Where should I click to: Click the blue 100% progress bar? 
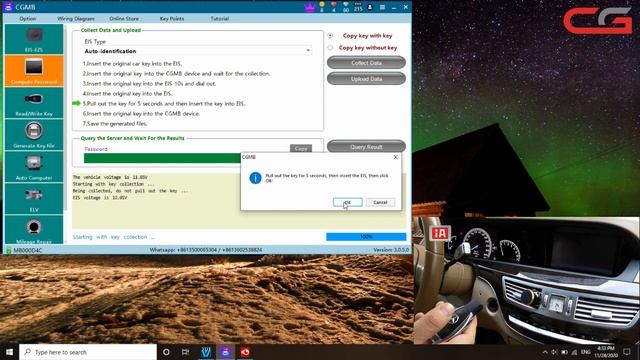[x=366, y=237]
